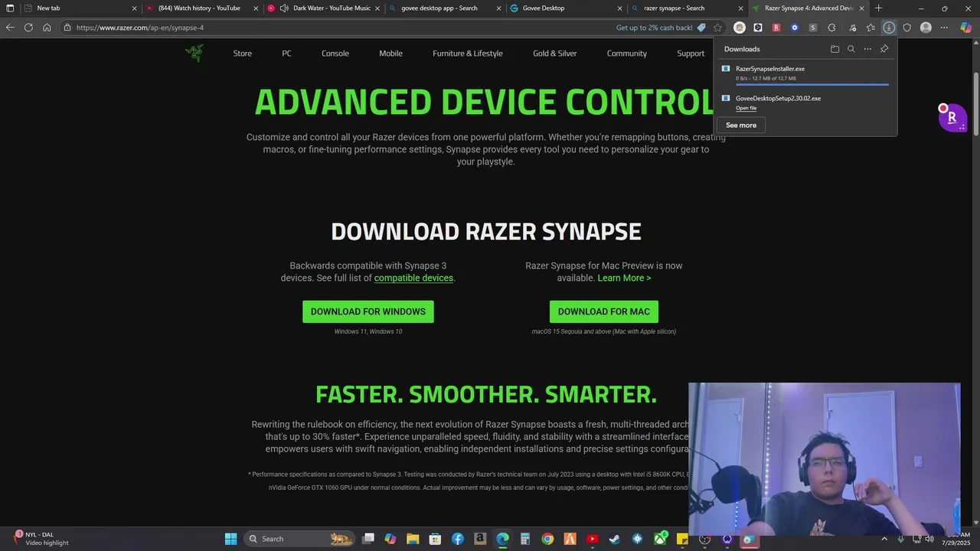This screenshot has width=980, height=551.
Task: Open browser Settings and more menu
Action: [x=944, y=28]
